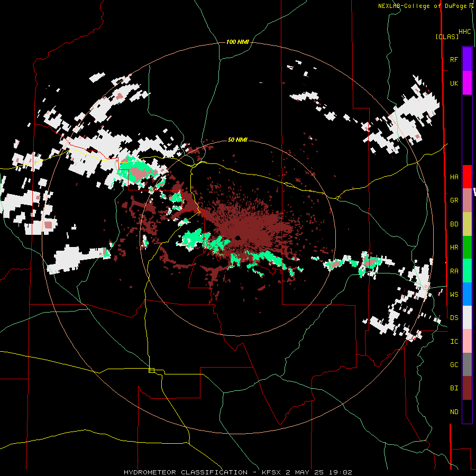Viewport: 476px width, 476px height.
Task: Select the dusty pink GR legend swatch
Action: [467, 200]
